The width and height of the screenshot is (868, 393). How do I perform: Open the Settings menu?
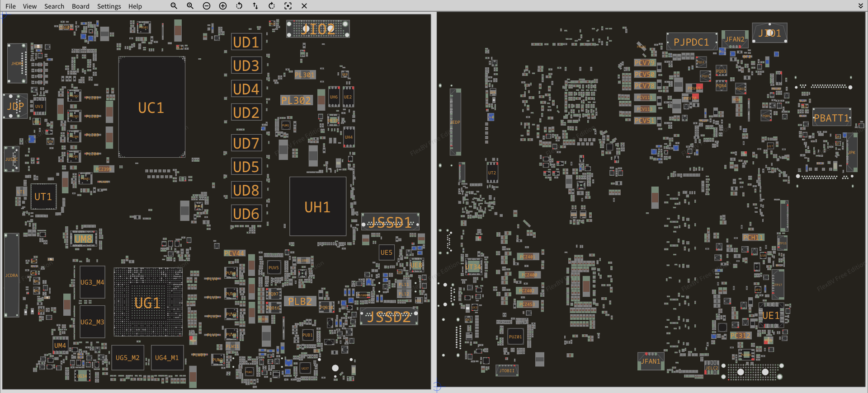point(109,6)
